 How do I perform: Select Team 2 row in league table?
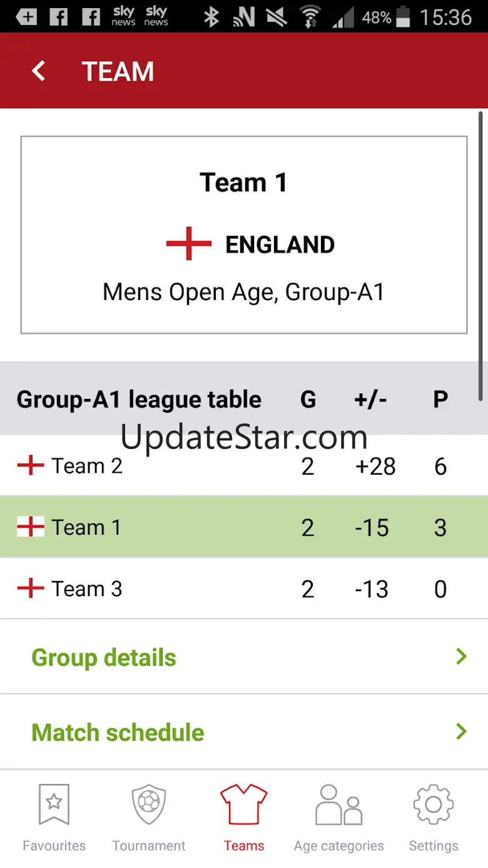[244, 466]
